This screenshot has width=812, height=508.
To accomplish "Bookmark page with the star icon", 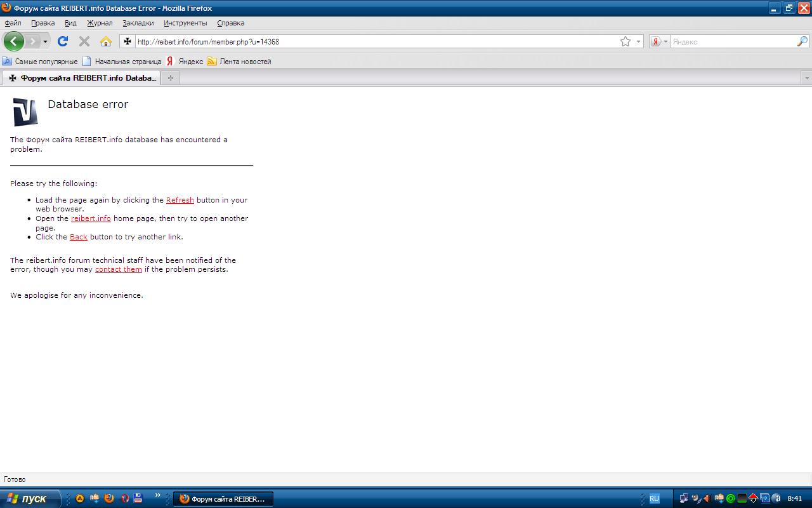I will [625, 41].
